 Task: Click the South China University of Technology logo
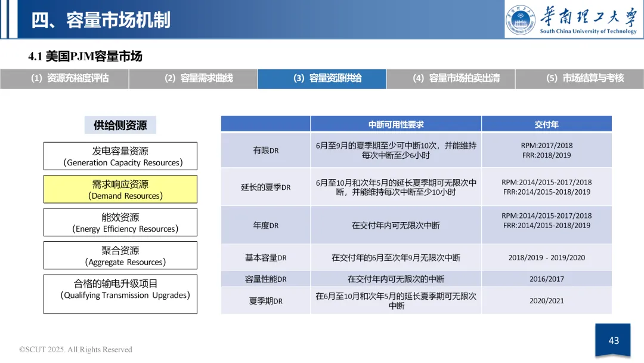tap(574, 20)
